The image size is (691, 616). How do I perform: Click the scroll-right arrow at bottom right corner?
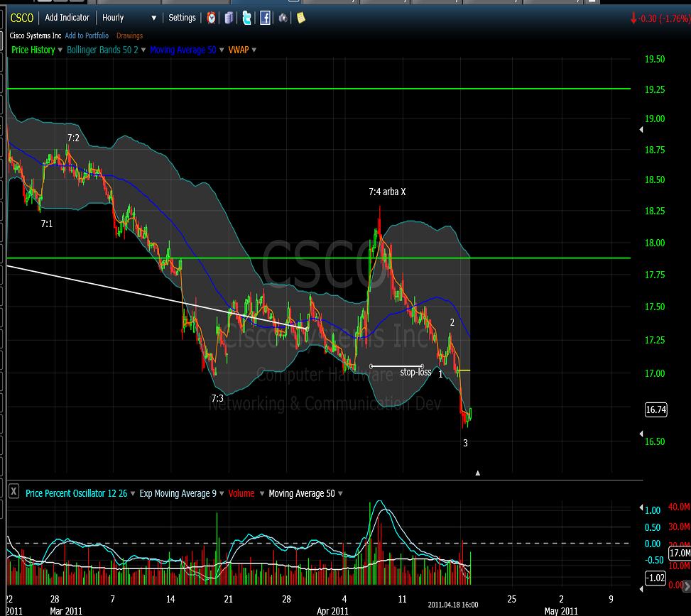pyautogui.click(x=686, y=585)
